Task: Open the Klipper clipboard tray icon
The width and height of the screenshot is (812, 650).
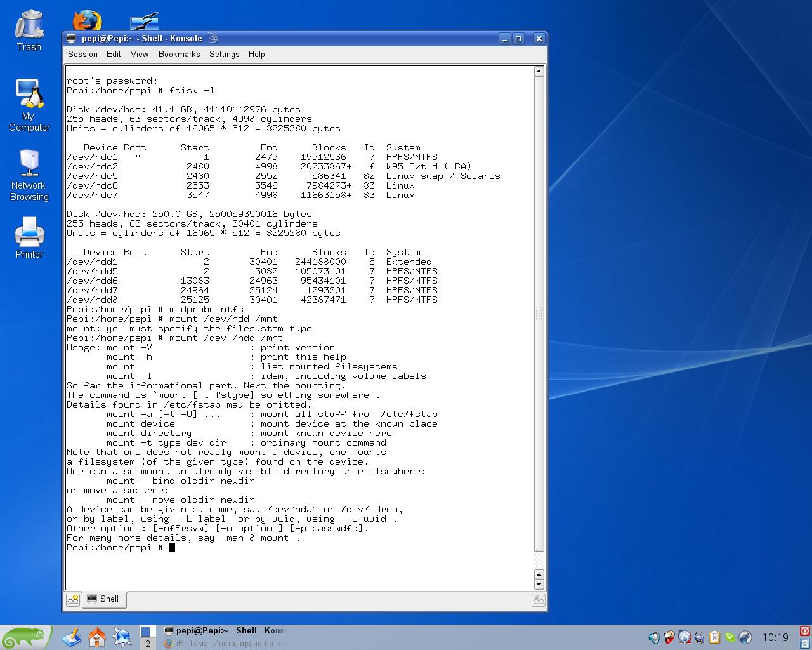Action: coord(715,637)
